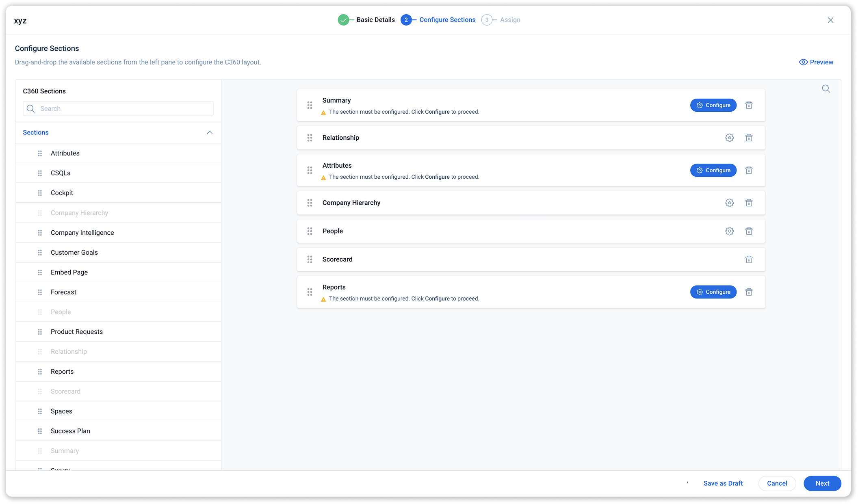Select Reports in the left sections list
Image resolution: width=858 pixels, height=504 pixels.
[x=118, y=372]
